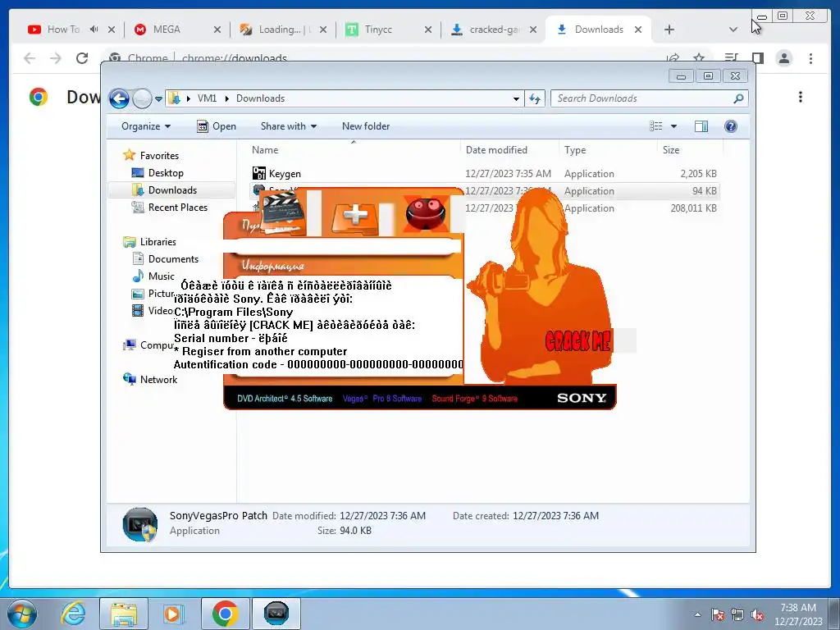Show hidden tray icons with the up arrow
The width and height of the screenshot is (840, 630).
click(x=697, y=614)
